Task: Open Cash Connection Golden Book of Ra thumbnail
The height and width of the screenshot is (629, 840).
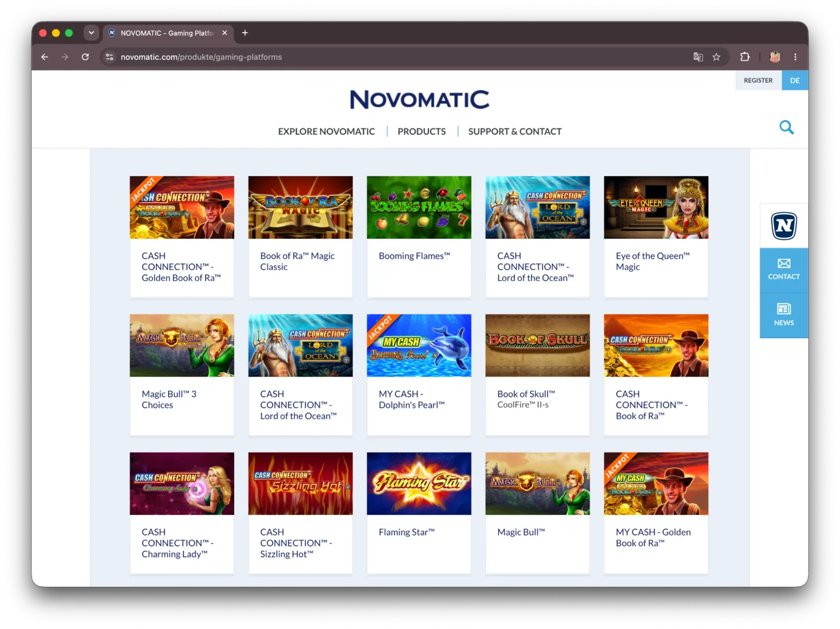Action: point(182,207)
